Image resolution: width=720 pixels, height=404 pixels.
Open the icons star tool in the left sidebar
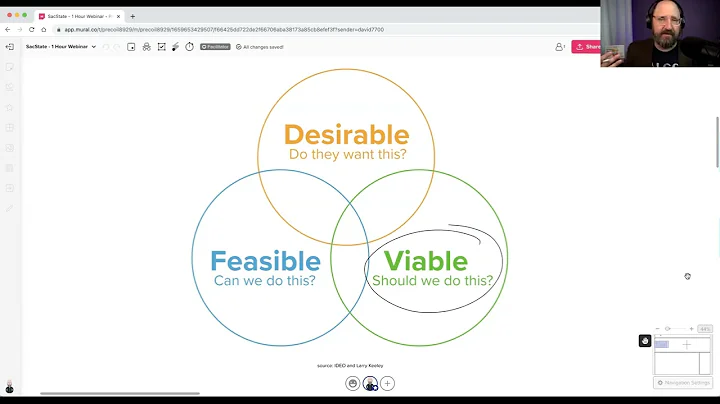(10, 107)
